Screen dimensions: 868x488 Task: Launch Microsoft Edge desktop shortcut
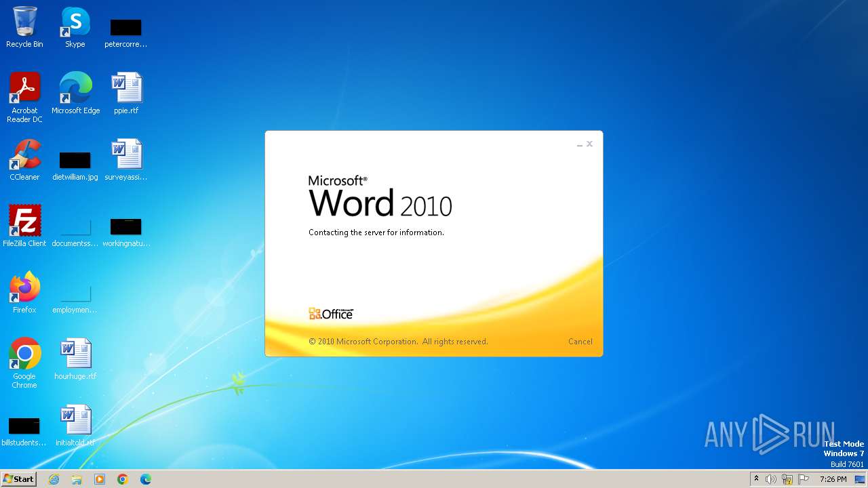click(75, 94)
